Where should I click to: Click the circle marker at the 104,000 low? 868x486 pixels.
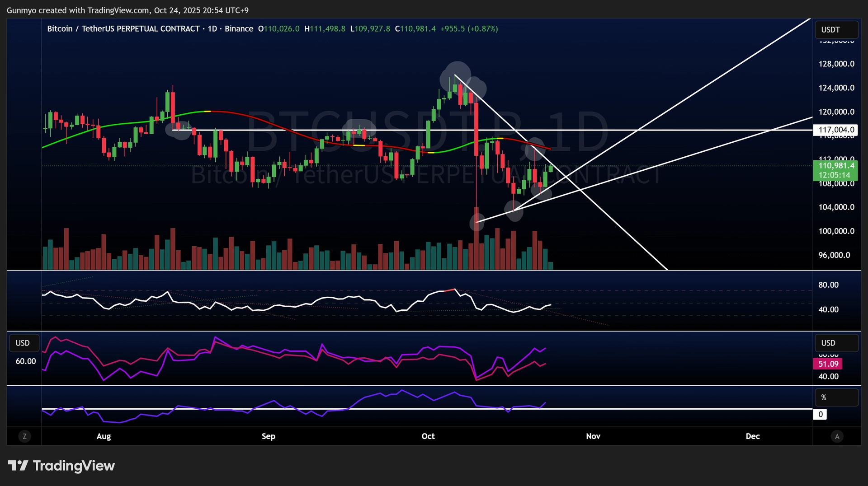tap(514, 211)
